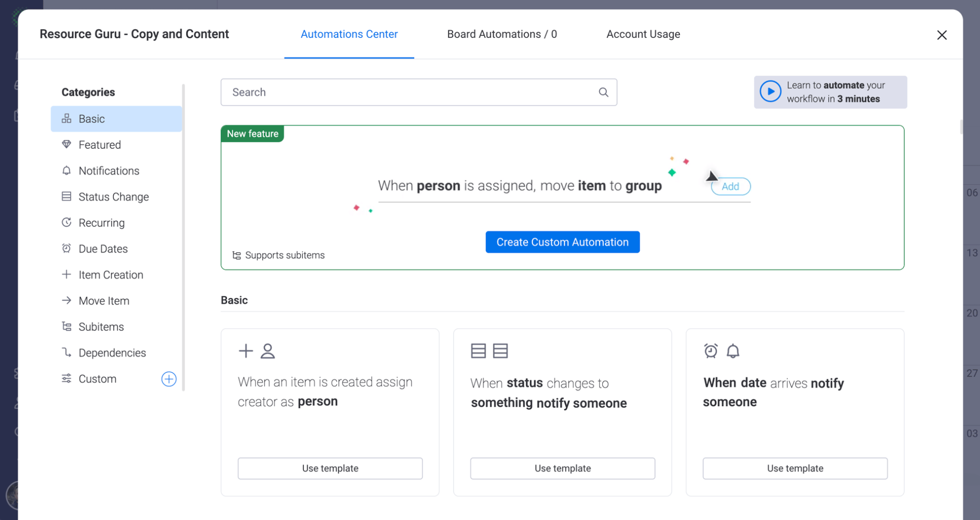Use template for item created assign creator
980x520 pixels.
pos(330,469)
